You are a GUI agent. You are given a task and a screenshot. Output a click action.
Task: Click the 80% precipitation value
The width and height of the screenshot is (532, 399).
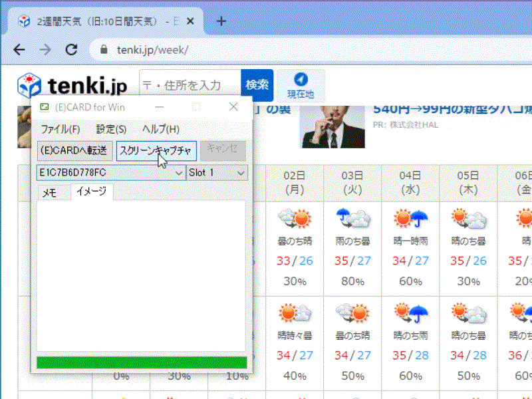[353, 281]
